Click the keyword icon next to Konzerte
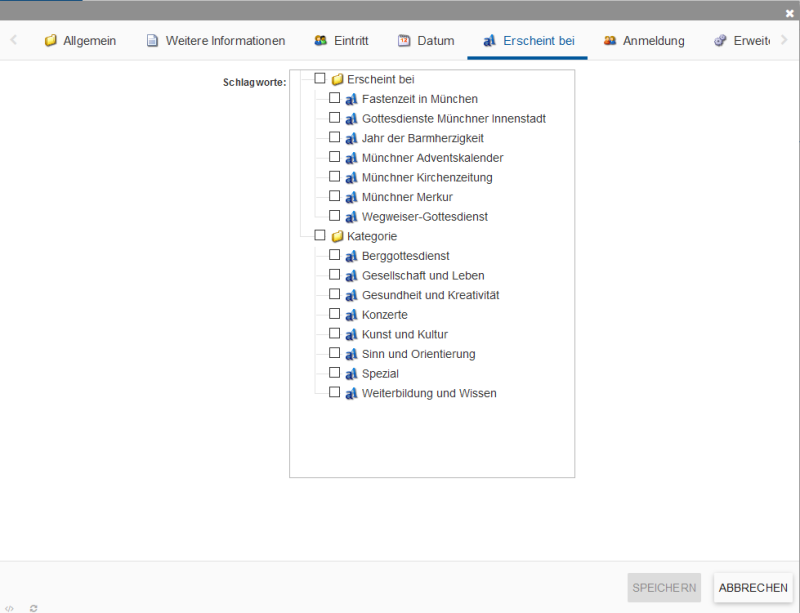800x613 pixels. (351, 315)
